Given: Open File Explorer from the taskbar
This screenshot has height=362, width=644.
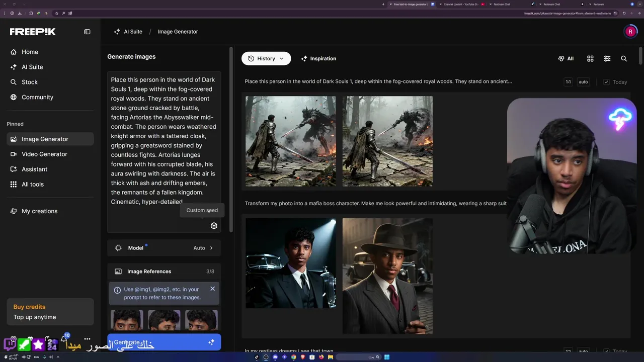Looking at the screenshot, I should (330, 357).
